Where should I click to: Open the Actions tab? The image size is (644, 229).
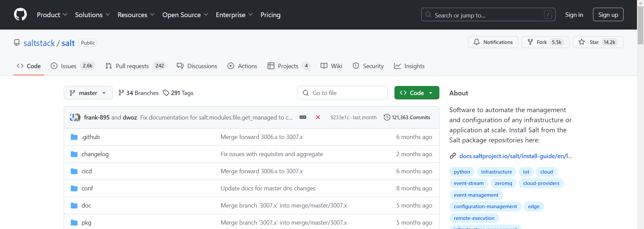pos(242,66)
